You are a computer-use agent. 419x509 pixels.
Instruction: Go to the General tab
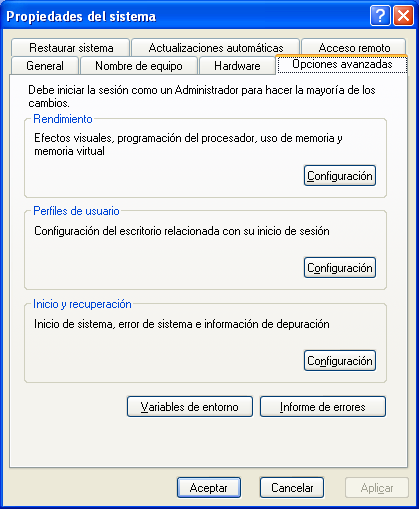[x=45, y=66]
